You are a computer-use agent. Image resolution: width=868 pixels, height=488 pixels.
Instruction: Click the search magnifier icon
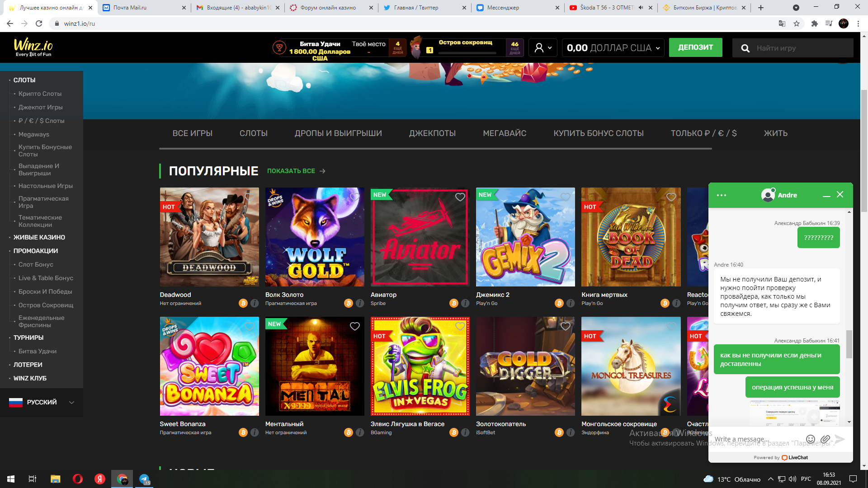click(x=745, y=48)
